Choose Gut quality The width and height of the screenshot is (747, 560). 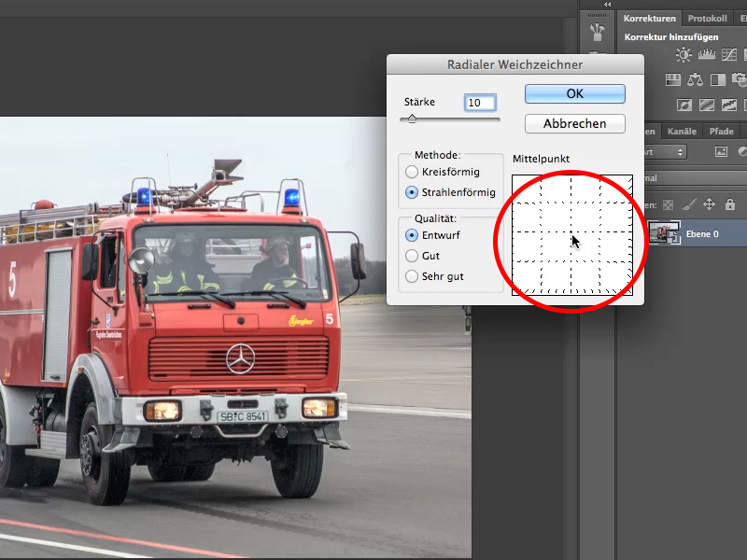(x=422, y=256)
